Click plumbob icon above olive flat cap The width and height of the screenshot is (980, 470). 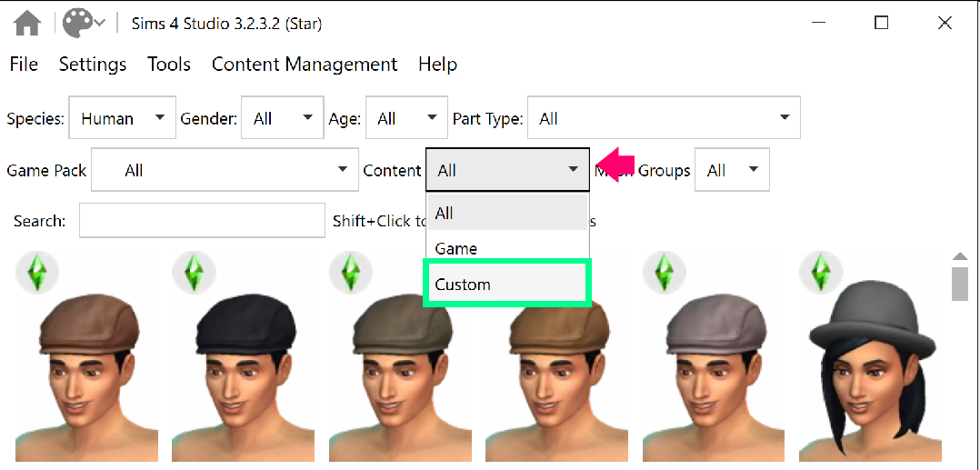click(351, 273)
